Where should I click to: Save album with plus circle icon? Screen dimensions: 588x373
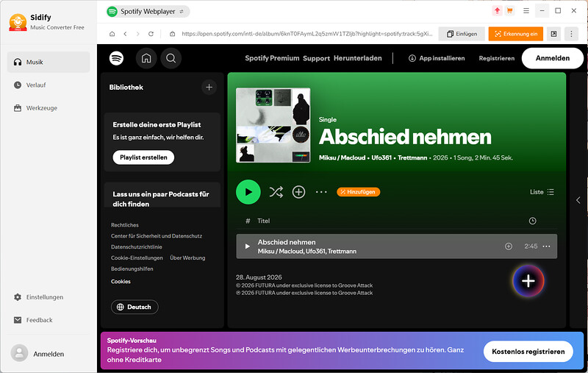(298, 192)
